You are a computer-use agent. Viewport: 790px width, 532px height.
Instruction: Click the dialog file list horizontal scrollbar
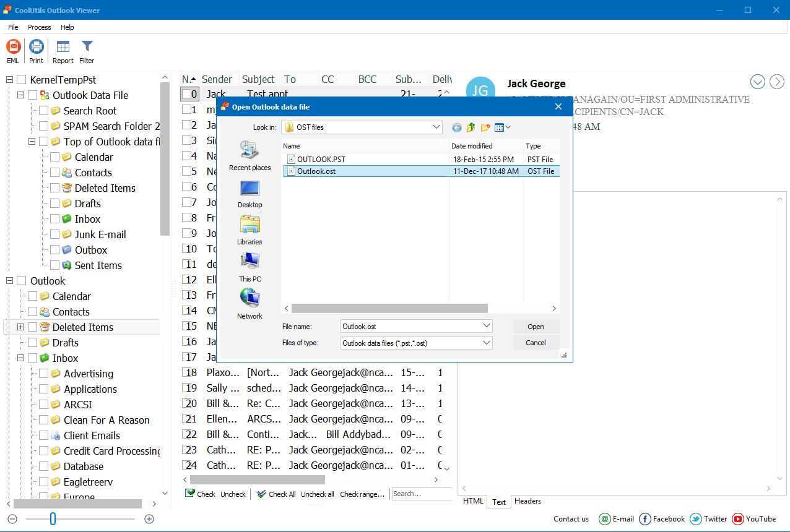pos(389,308)
